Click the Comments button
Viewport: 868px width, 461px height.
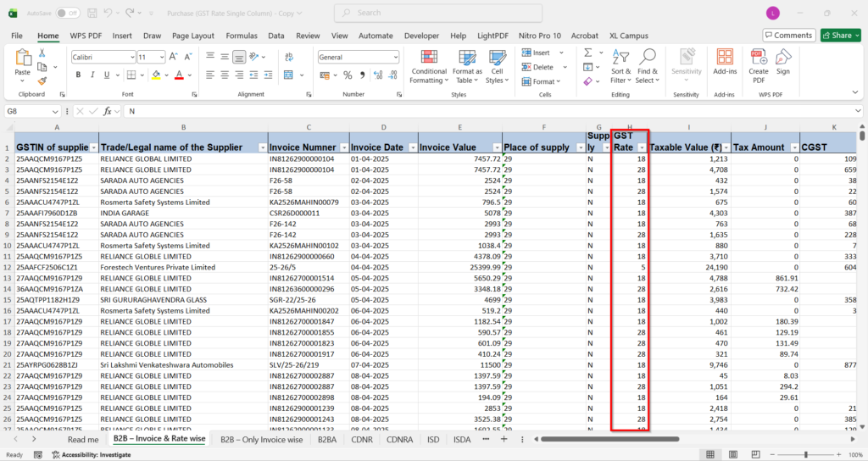pyautogui.click(x=789, y=36)
